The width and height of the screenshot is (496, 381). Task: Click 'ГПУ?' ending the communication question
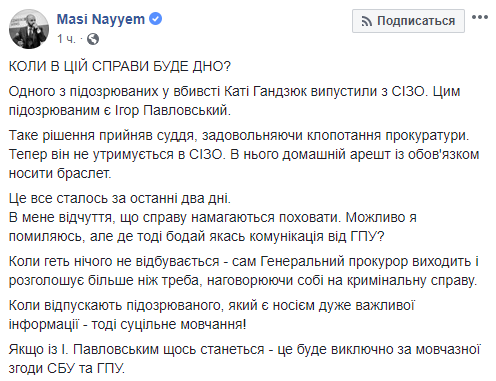367,236
